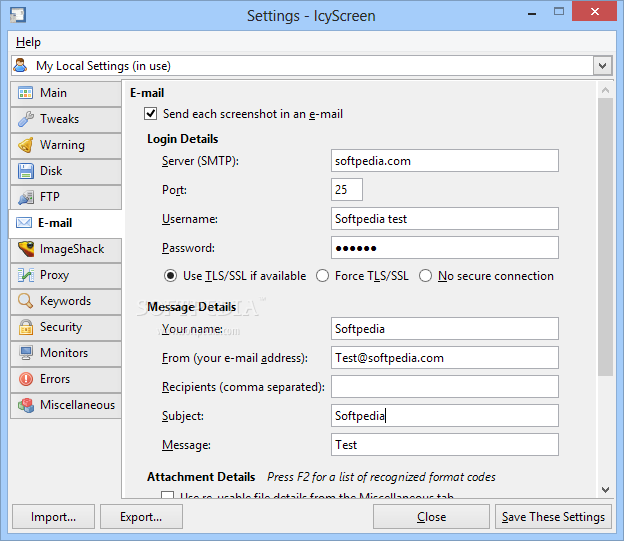Open the Security tab

[66, 327]
